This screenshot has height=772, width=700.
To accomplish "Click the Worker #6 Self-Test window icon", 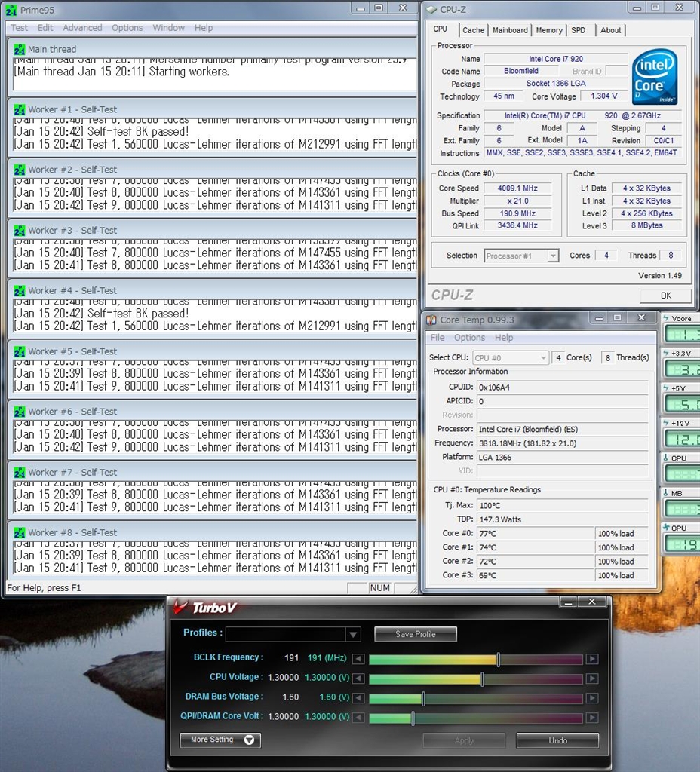I will (x=20, y=412).
